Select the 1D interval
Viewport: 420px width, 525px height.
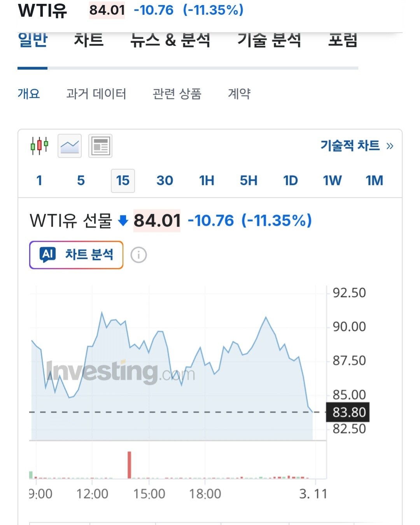(290, 181)
